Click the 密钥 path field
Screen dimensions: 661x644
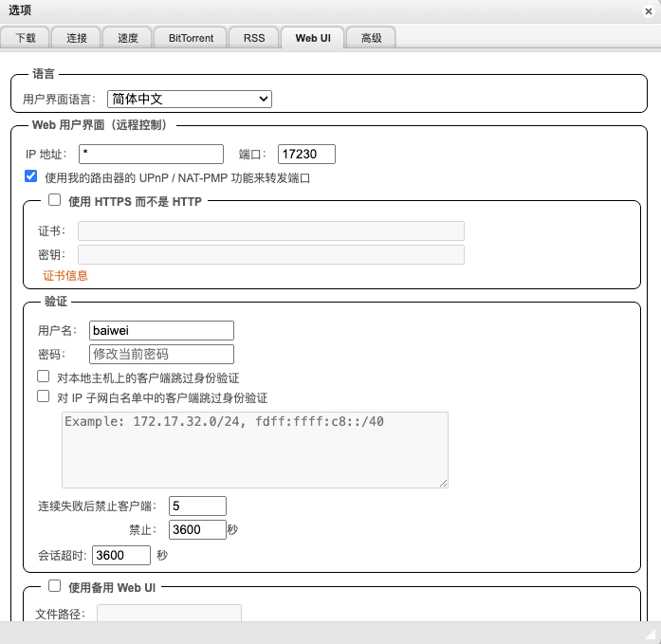271,254
